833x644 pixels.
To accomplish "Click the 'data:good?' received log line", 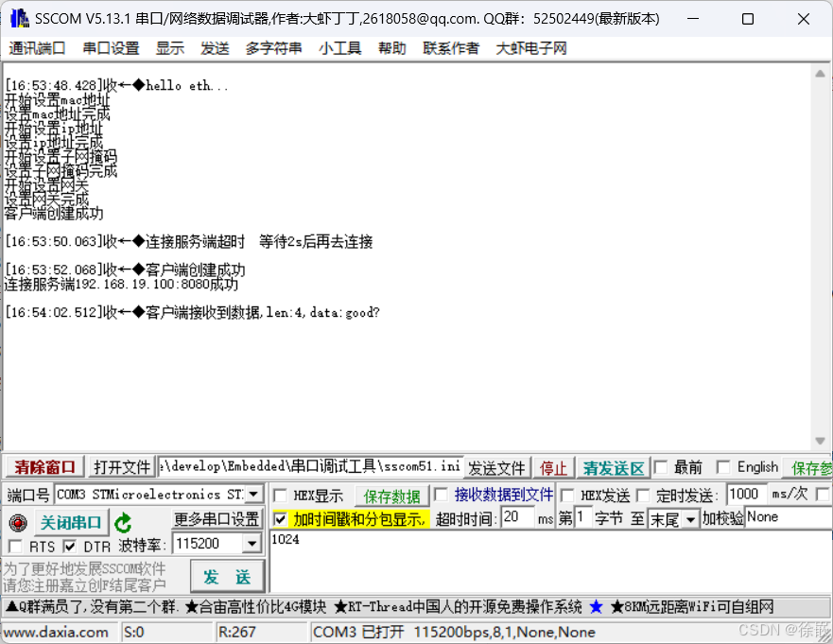I will [192, 312].
